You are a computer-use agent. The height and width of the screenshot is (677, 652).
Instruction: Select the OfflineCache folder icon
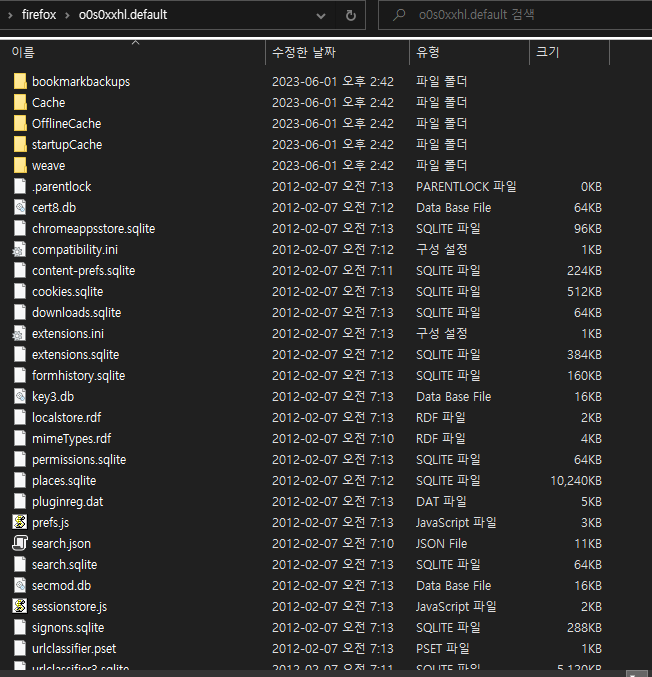coord(20,123)
